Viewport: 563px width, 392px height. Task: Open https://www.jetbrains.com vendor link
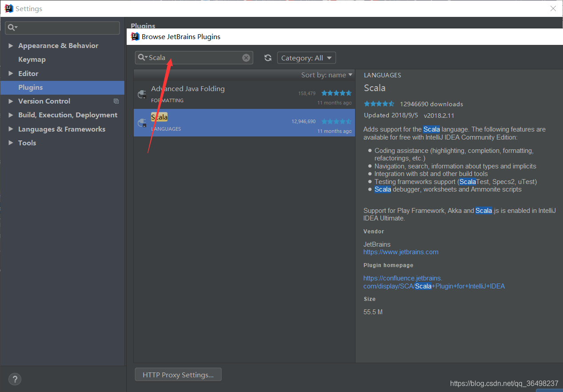(401, 252)
